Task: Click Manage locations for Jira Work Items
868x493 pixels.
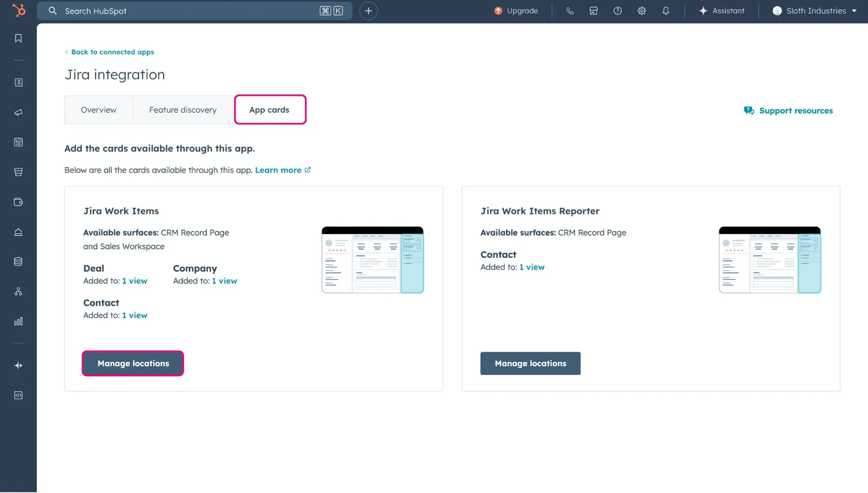Action: [x=132, y=363]
